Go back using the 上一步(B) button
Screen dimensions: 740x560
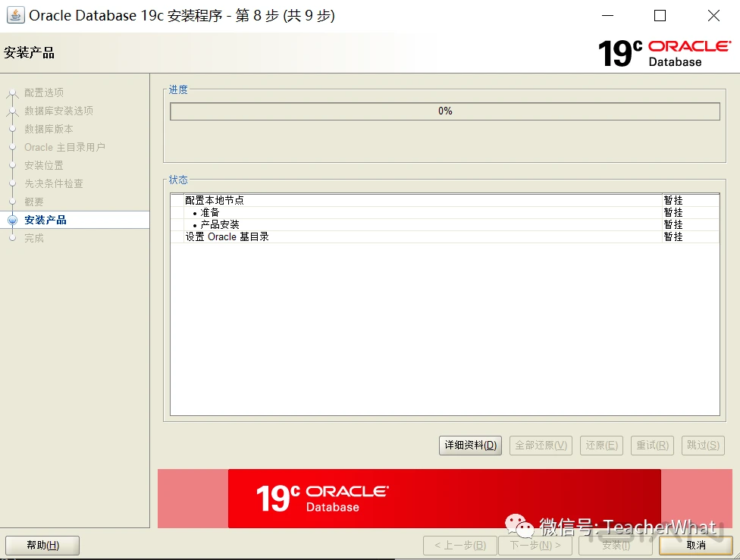[460, 546]
